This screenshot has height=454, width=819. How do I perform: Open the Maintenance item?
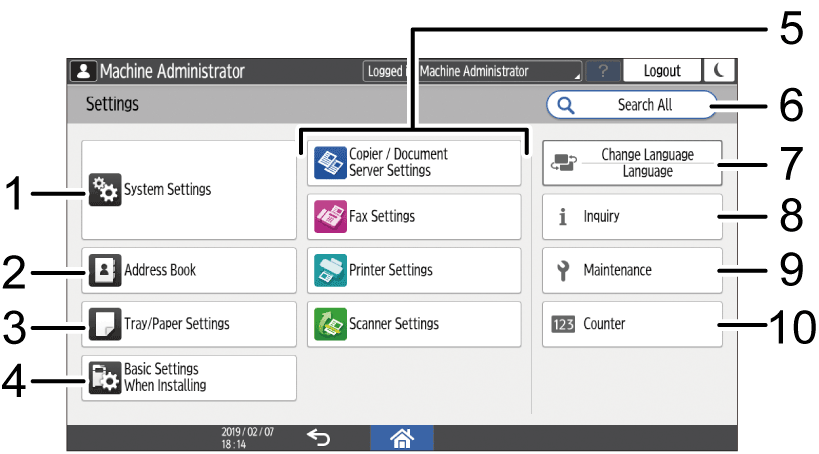(632, 270)
